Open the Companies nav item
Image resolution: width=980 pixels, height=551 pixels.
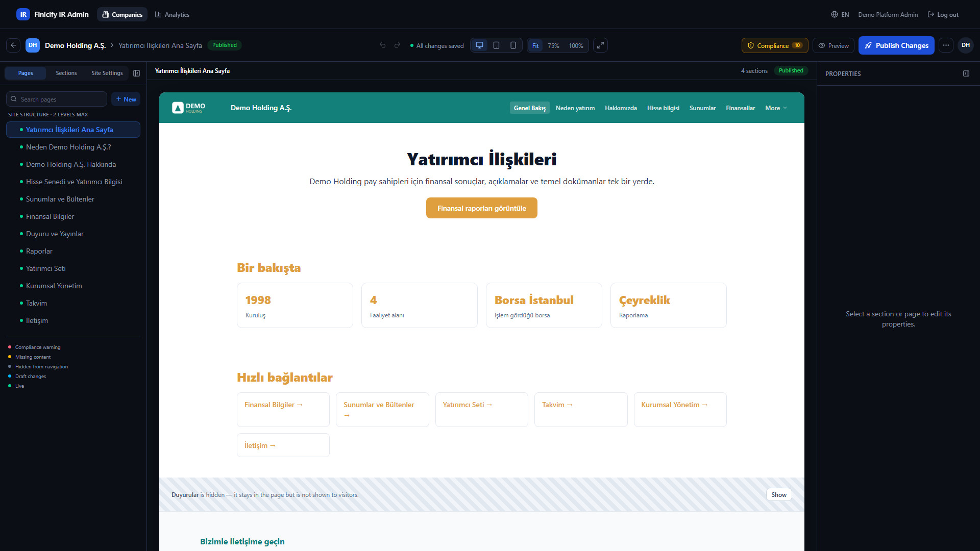[x=122, y=14]
